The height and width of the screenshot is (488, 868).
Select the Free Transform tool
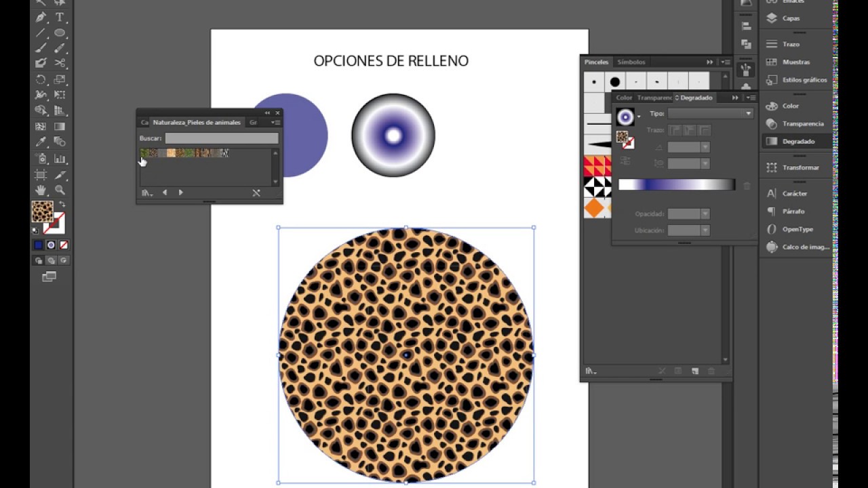pyautogui.click(x=60, y=95)
